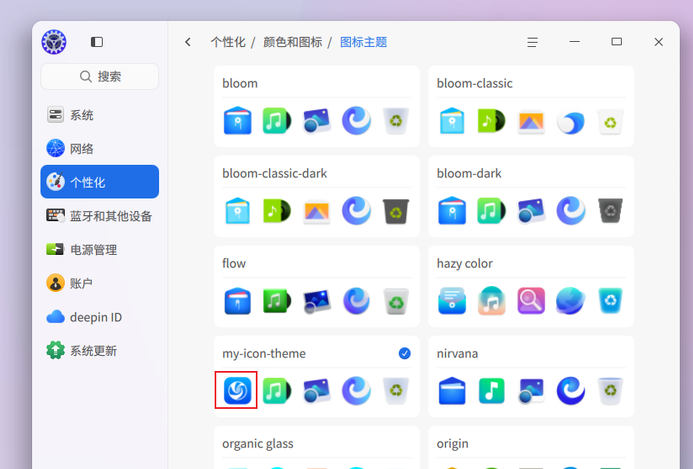Click the dark trash icon in bloom-classic-dark

pos(396,210)
